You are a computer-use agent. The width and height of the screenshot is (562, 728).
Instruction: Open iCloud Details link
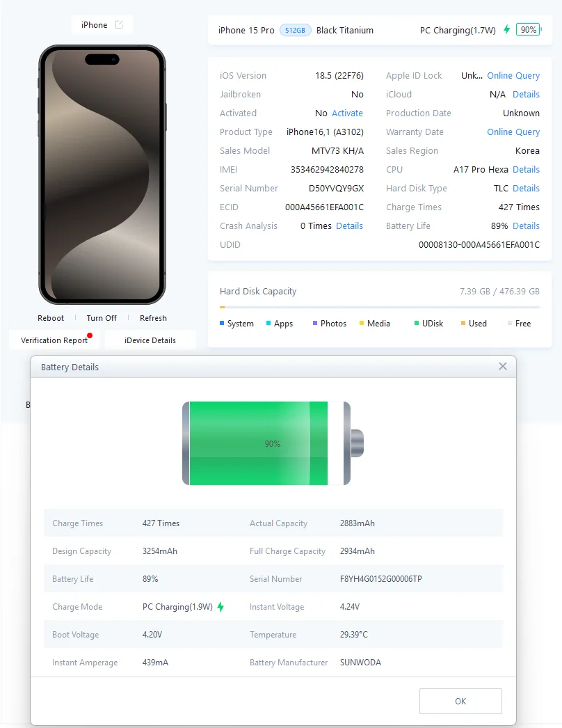pos(527,94)
